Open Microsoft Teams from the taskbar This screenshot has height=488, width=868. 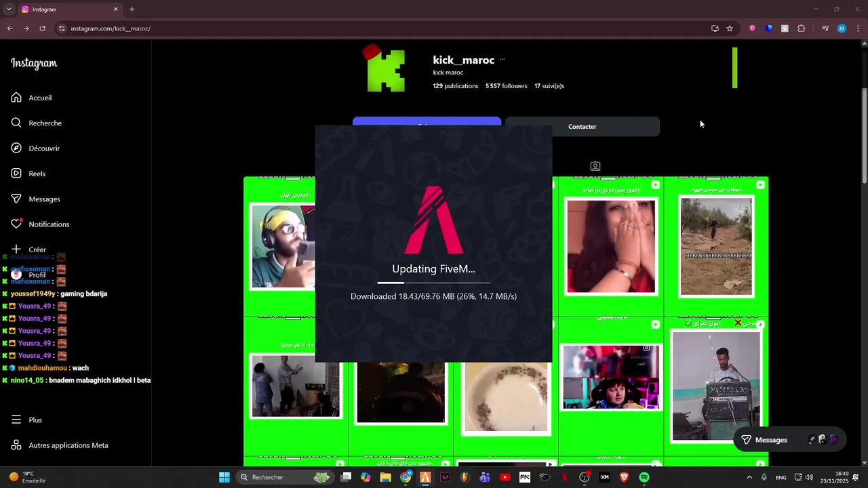pos(485,477)
